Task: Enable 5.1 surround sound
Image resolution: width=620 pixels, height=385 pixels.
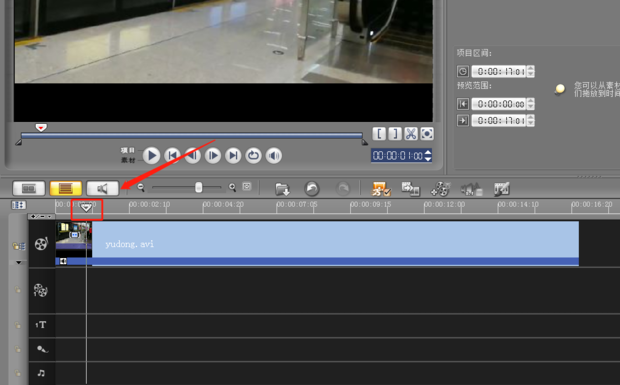Action: pos(471,189)
